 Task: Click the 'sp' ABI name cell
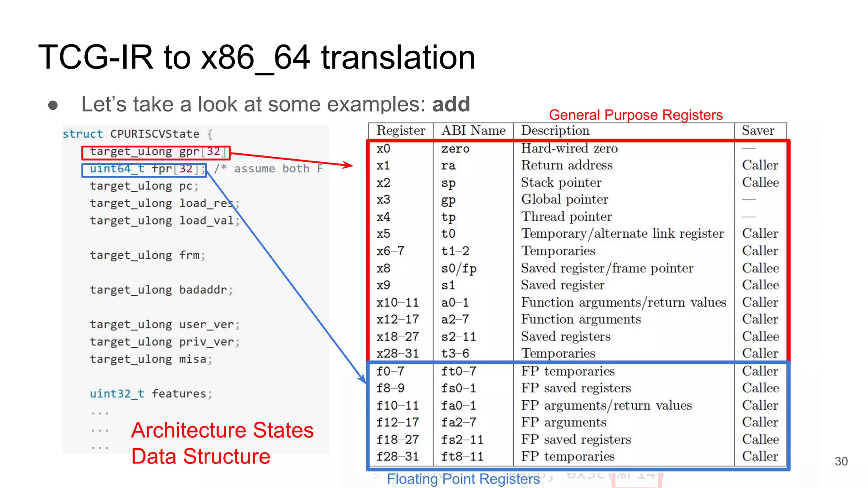[x=448, y=183]
